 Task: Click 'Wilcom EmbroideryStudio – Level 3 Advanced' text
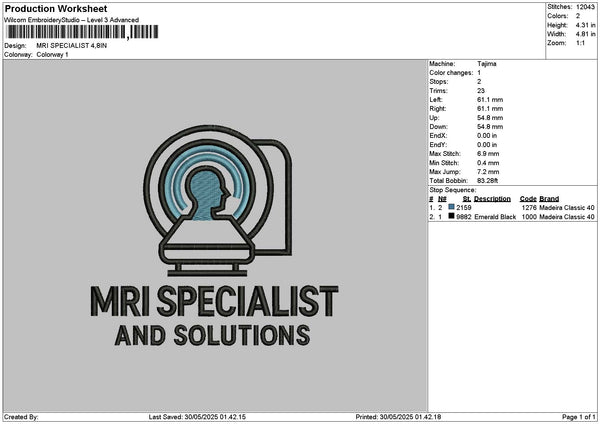[72, 20]
